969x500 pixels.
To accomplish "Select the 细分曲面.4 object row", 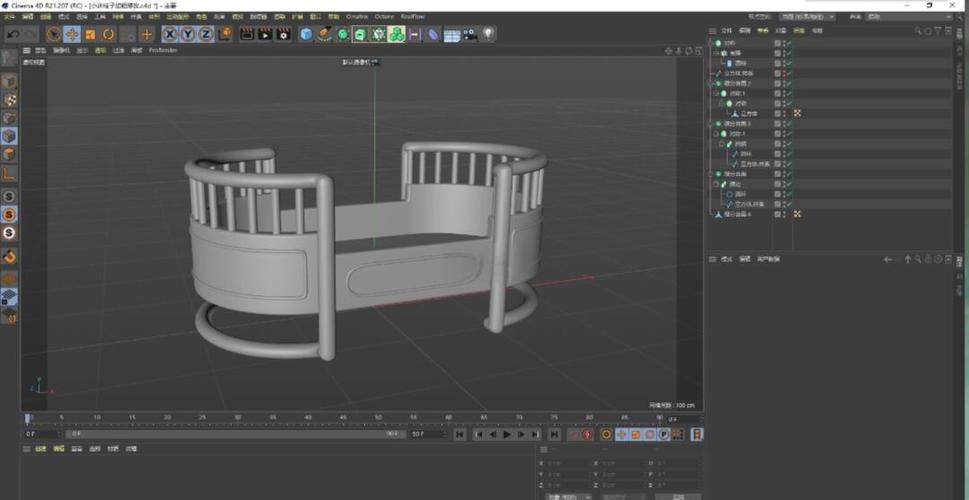I will pyautogui.click(x=737, y=214).
